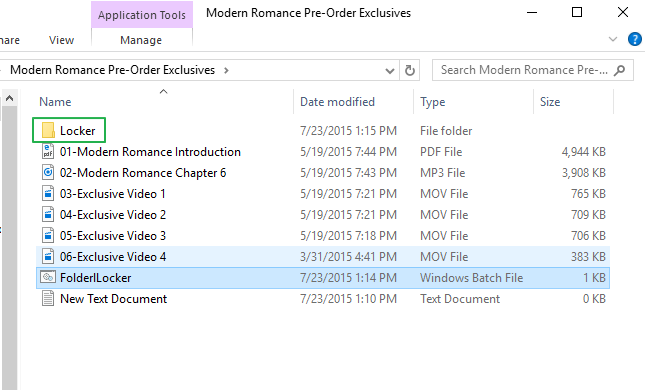Refresh the folder with the refresh icon
Viewport: 645px width, 390px height.
pos(410,70)
